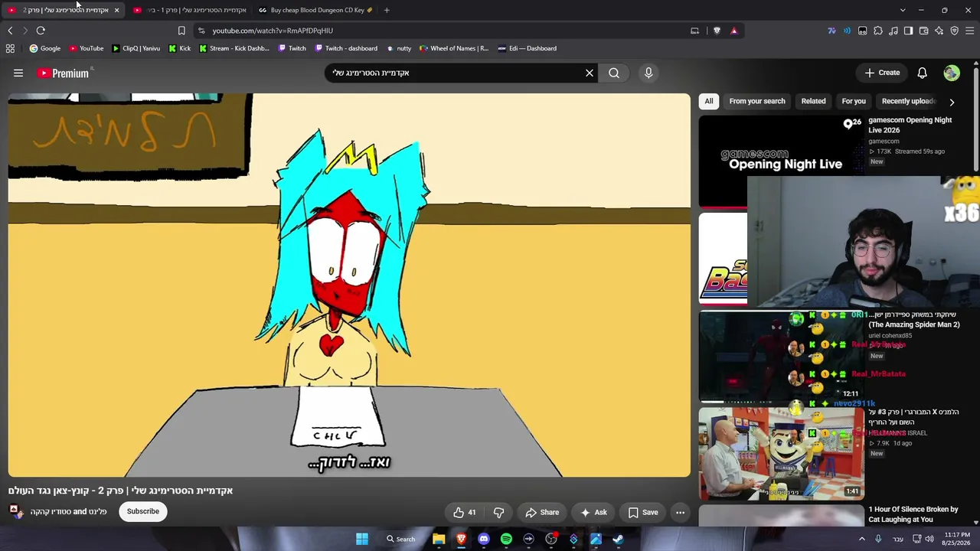
Task: Open Steam from the taskbar
Action: pos(618,539)
